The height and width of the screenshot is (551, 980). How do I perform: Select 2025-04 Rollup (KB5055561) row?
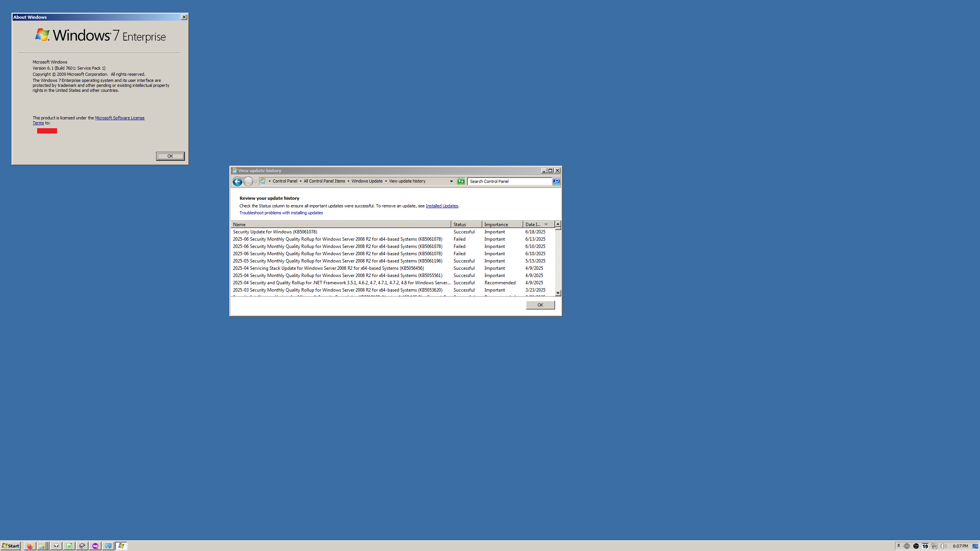click(x=393, y=275)
